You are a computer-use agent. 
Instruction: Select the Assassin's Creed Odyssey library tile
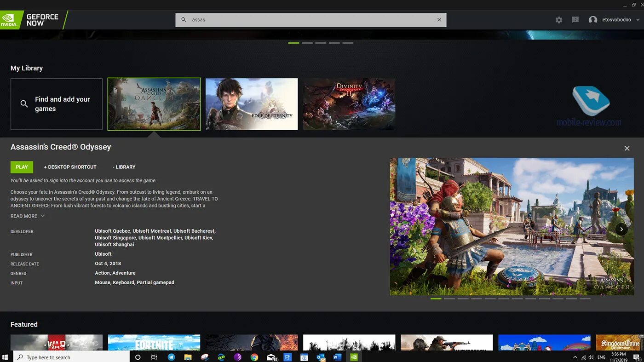click(154, 104)
